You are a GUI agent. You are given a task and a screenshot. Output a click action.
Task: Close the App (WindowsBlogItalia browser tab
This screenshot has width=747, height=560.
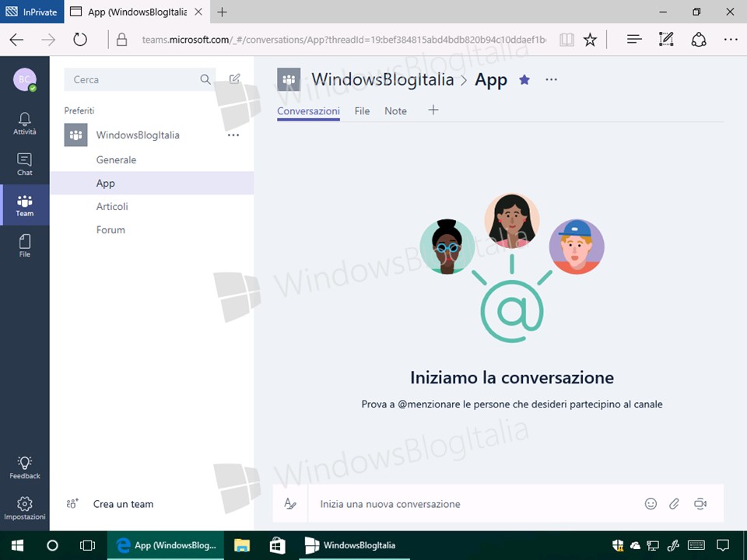pyautogui.click(x=198, y=12)
